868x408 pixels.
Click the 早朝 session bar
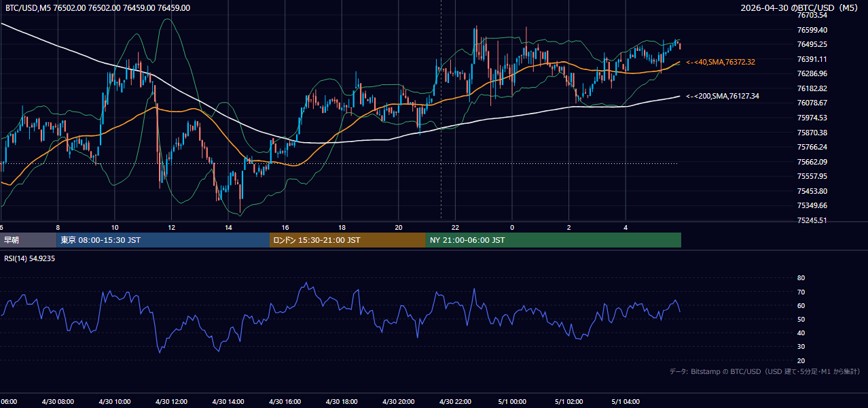point(28,240)
